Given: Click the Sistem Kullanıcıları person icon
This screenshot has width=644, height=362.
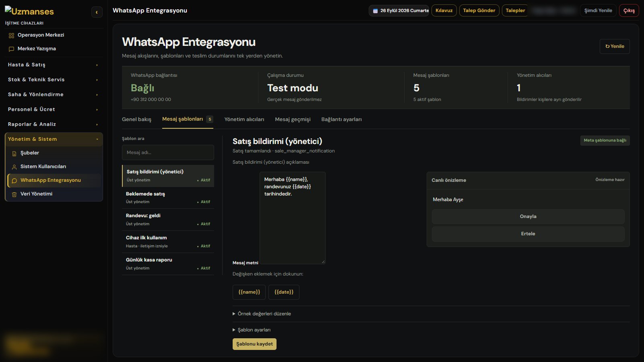Looking at the screenshot, I should (x=14, y=167).
